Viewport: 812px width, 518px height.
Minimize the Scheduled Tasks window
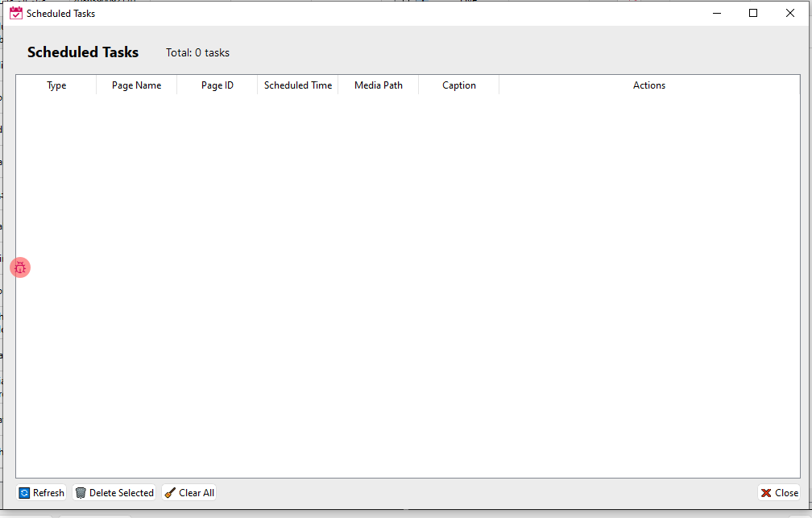pyautogui.click(x=716, y=13)
